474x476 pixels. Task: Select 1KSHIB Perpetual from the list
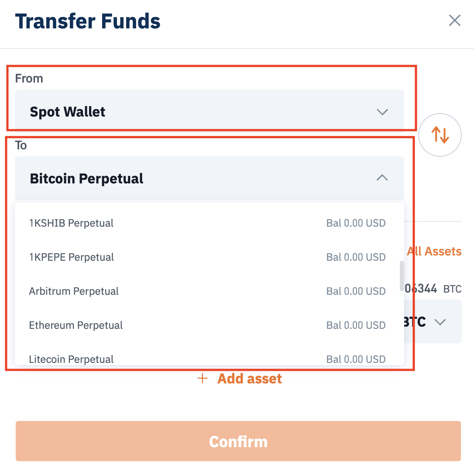click(x=71, y=223)
